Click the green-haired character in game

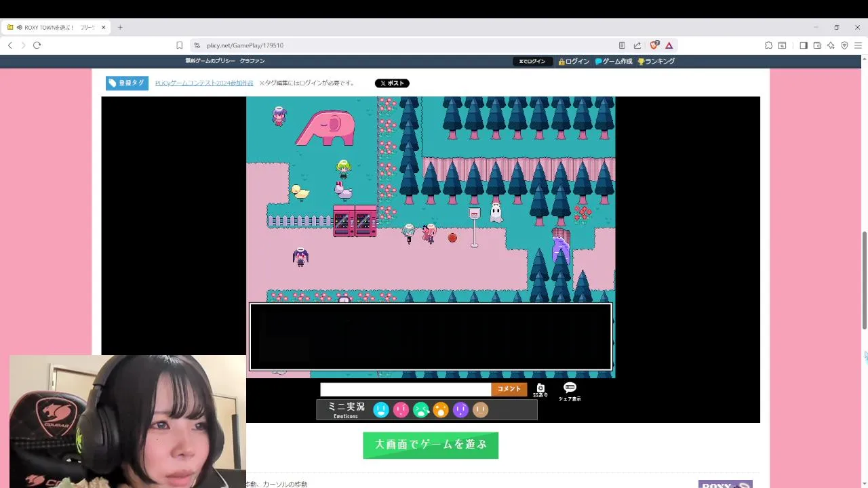343,169
